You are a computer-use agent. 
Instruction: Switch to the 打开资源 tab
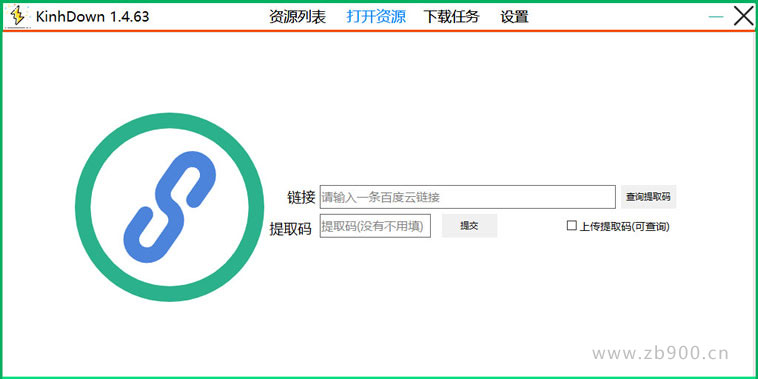(x=376, y=17)
